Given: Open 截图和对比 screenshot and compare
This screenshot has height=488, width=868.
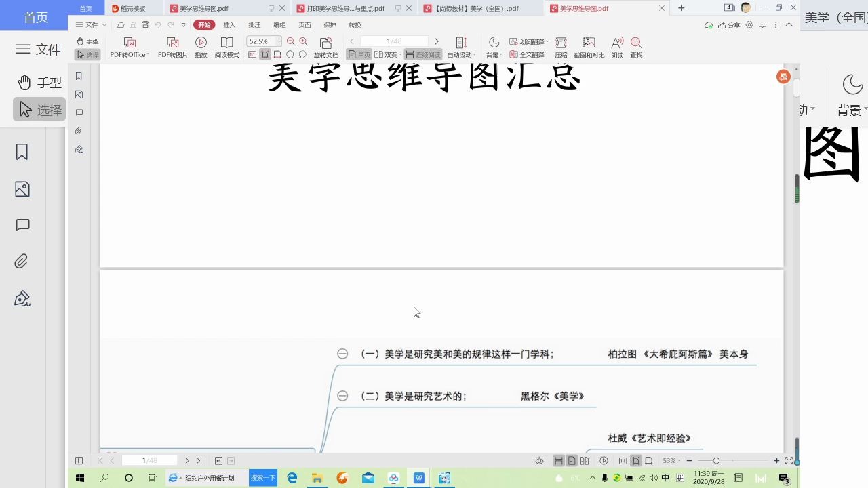Looking at the screenshot, I should tap(589, 47).
